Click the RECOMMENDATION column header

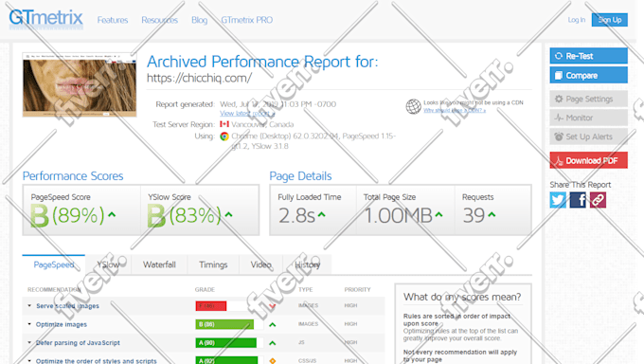(x=54, y=289)
